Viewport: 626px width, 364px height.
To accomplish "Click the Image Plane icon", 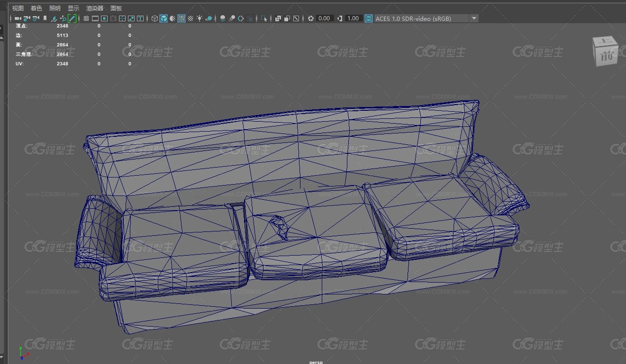I will [x=54, y=18].
